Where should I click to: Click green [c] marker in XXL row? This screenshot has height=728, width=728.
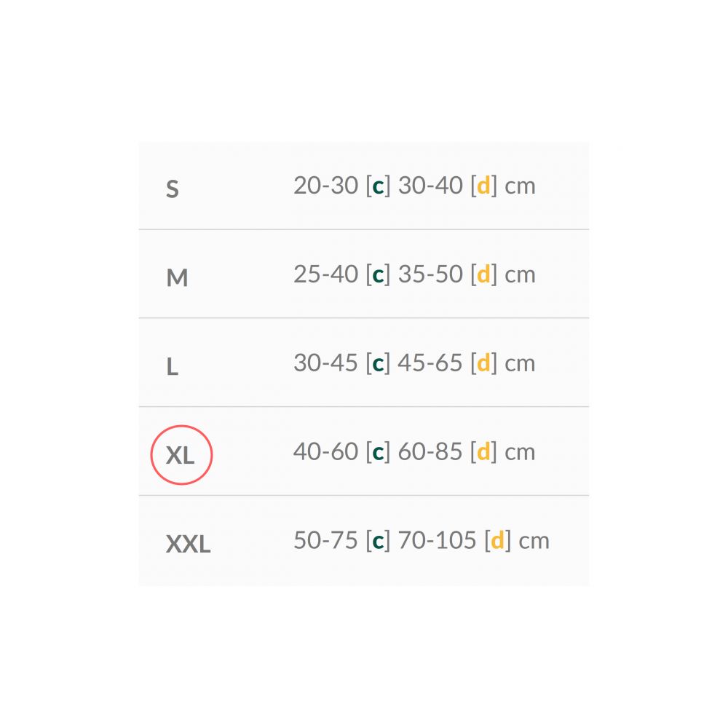point(378,540)
